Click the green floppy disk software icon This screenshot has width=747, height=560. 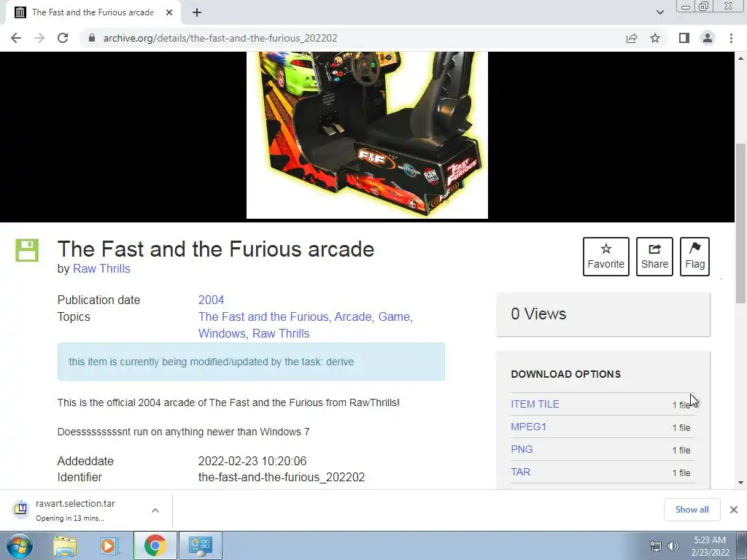coord(27,251)
